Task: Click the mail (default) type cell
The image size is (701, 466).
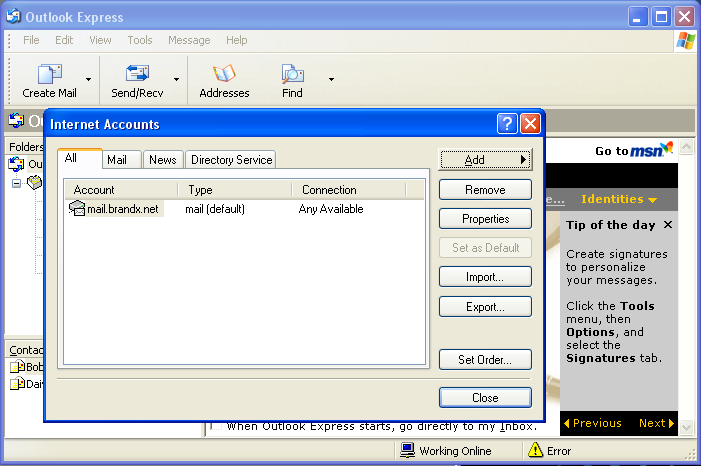Action: tap(215, 209)
